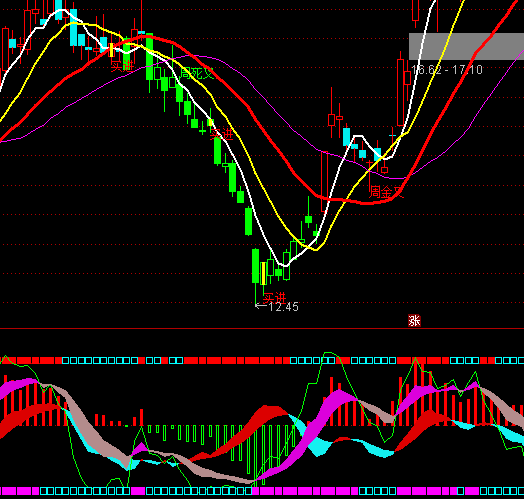Click the first cyan square in upper strip
Image resolution: width=524 pixels, height=499 pixels.
coord(65,360)
